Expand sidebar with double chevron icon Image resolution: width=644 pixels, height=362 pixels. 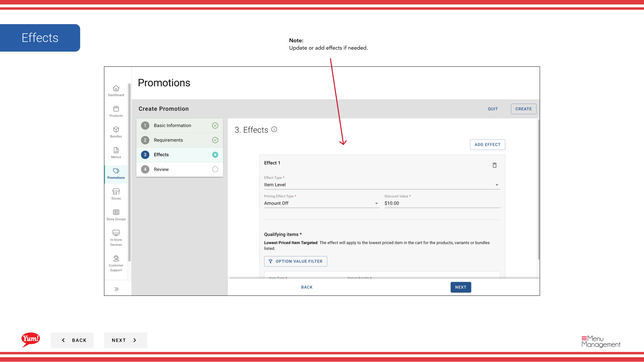pyautogui.click(x=117, y=289)
